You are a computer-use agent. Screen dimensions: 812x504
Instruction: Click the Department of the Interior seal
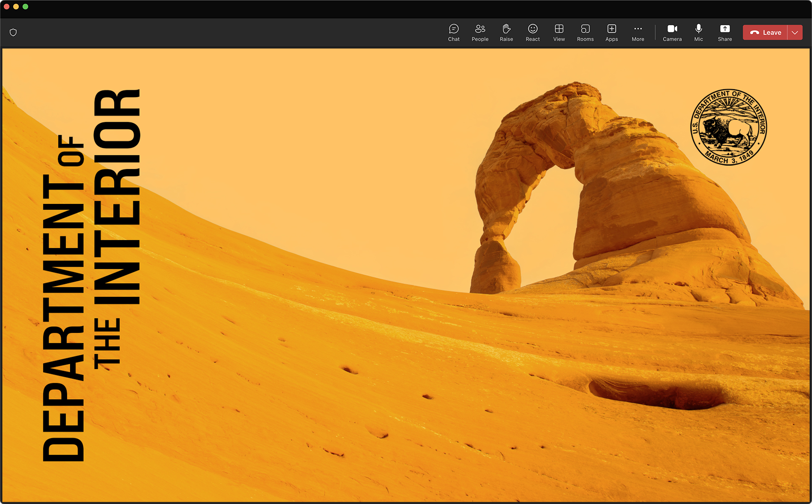click(728, 127)
